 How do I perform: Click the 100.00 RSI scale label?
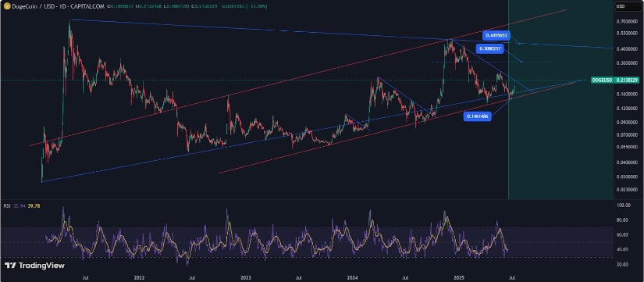[x=623, y=205]
